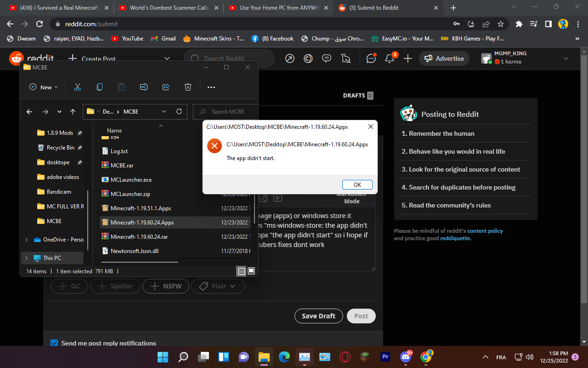The width and height of the screenshot is (588, 368).
Task: Go back in File Explorer navigation
Action: (29, 111)
